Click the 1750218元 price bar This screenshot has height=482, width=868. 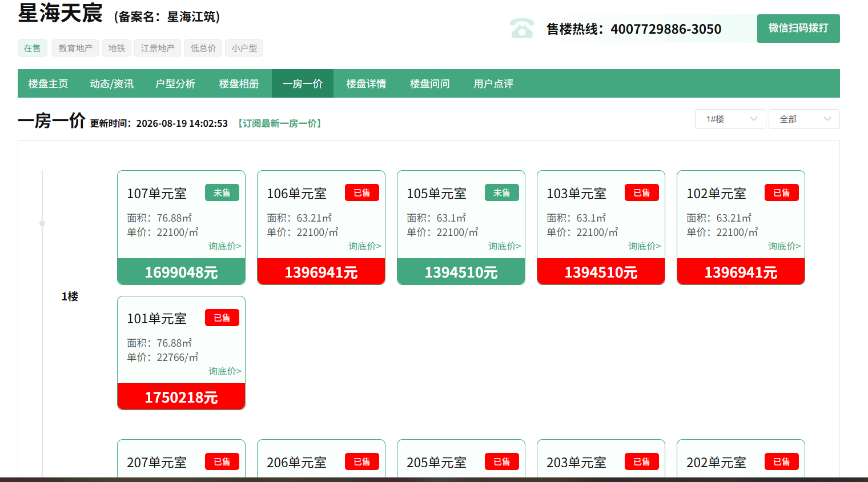[182, 397]
